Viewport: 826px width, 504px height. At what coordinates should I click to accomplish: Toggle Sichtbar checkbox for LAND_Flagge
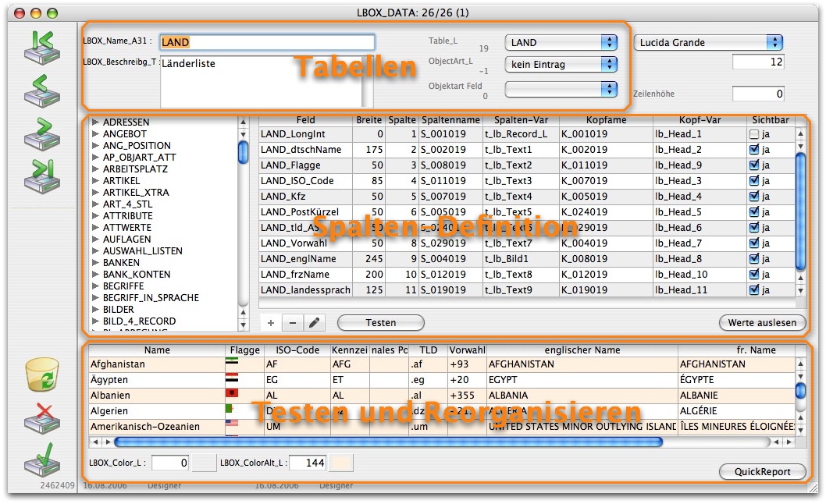(x=754, y=165)
